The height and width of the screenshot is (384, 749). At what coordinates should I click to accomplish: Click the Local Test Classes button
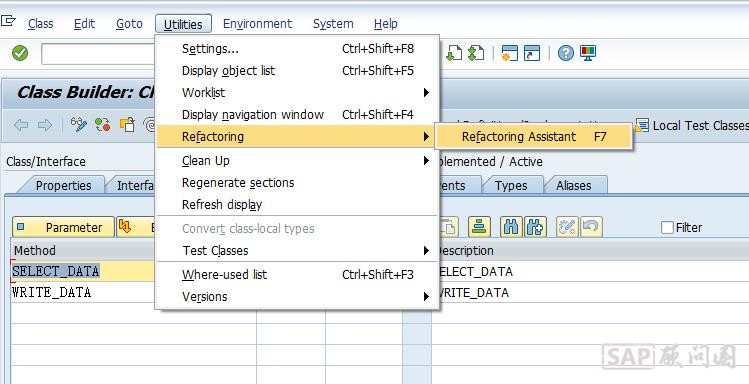692,125
